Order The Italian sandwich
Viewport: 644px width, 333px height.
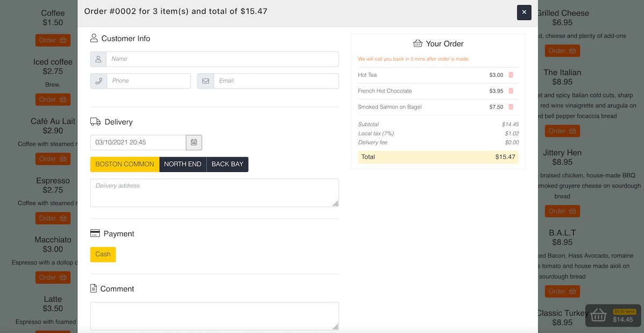562,131
